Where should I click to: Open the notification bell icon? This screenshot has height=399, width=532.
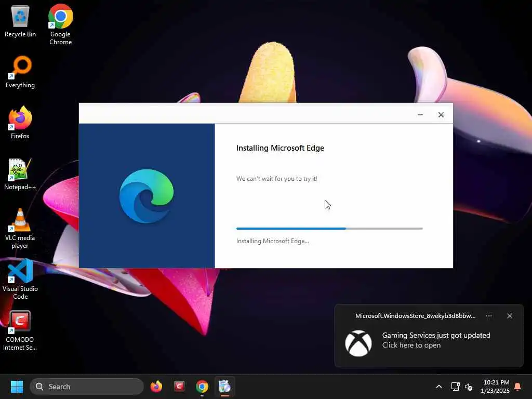click(x=518, y=387)
